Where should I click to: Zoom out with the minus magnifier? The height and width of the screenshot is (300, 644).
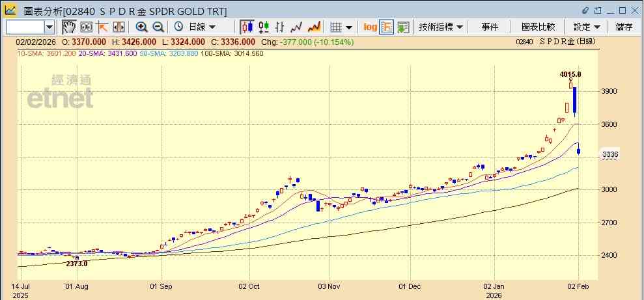[x=158, y=27]
